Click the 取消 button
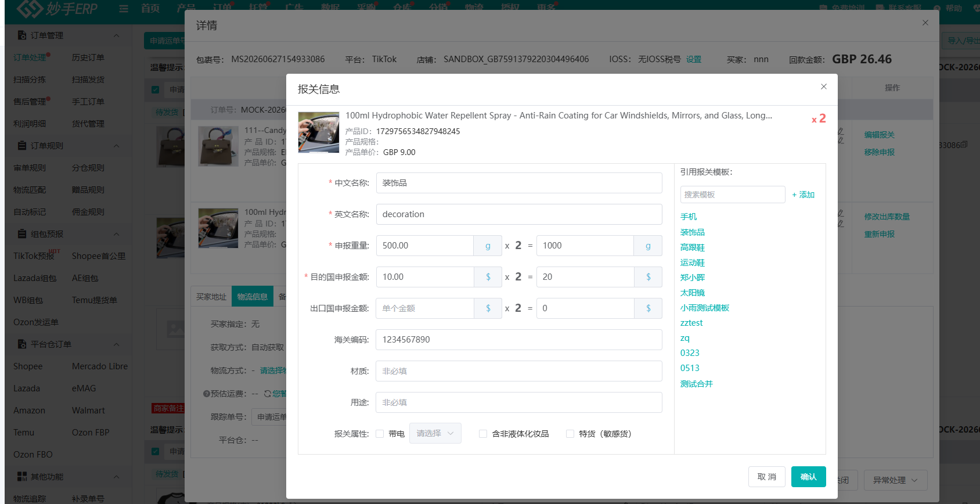Viewport: 980px width, 504px height. coord(766,477)
